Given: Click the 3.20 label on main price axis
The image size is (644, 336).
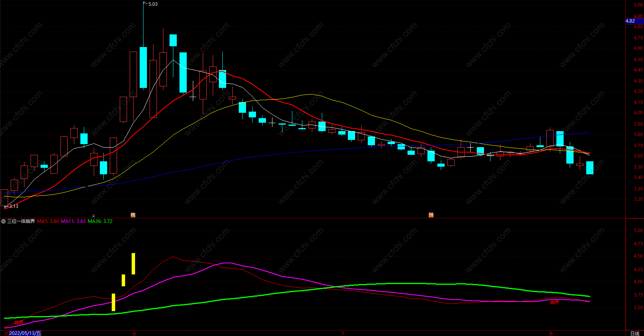Looking at the screenshot, I should coord(638,199).
